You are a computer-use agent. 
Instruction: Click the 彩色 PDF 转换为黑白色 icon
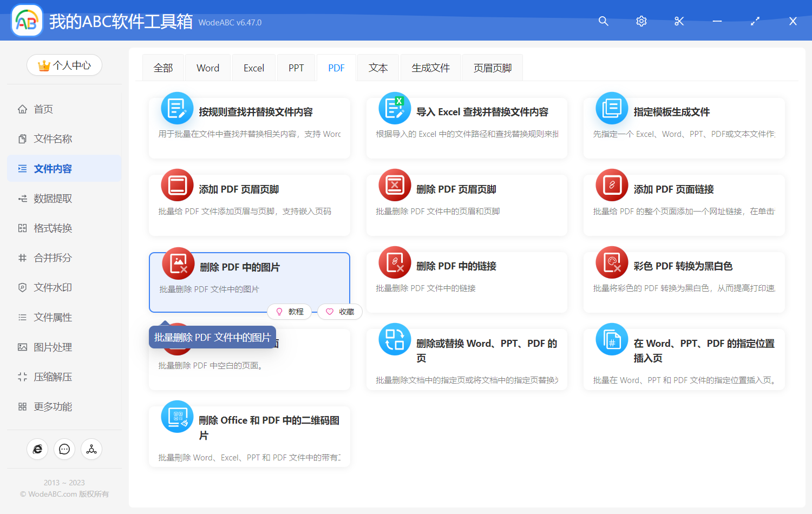pyautogui.click(x=612, y=262)
